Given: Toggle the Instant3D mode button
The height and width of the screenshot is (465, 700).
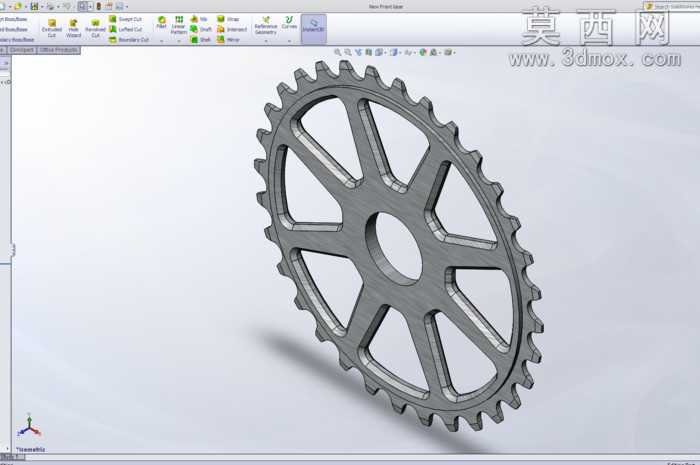Looking at the screenshot, I should 314,29.
